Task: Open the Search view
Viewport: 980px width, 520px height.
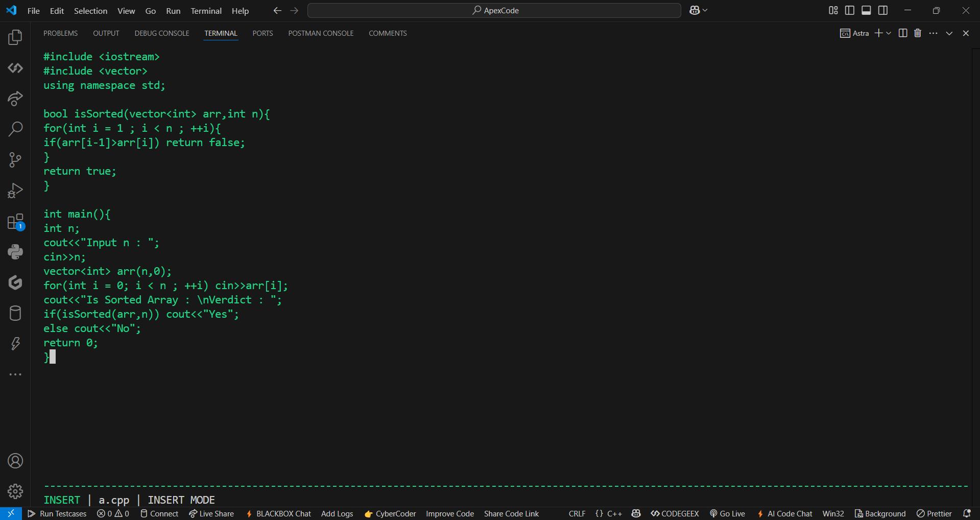Action: [15, 129]
